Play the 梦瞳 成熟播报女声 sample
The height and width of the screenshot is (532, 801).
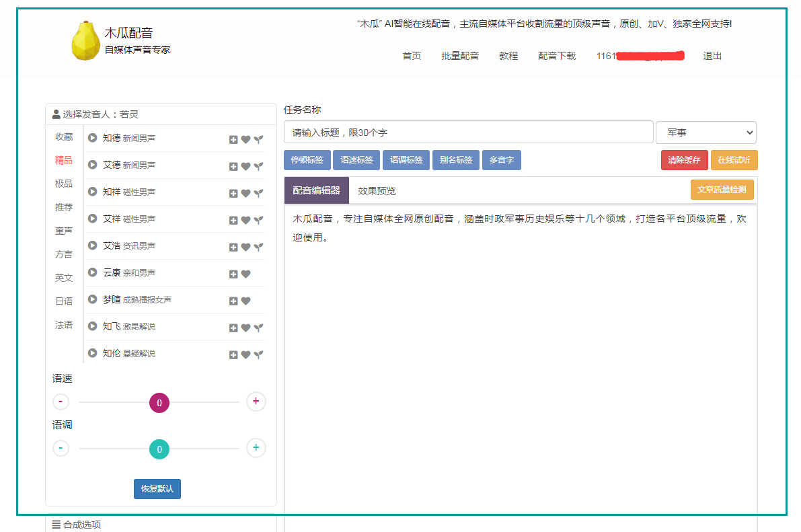pos(93,299)
